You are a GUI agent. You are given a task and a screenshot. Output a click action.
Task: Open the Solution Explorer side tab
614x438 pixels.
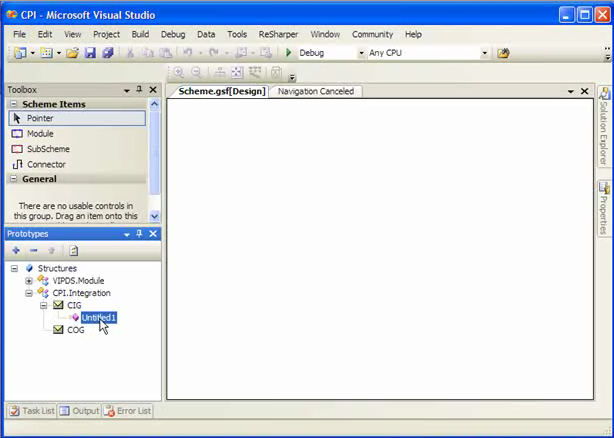pos(604,128)
